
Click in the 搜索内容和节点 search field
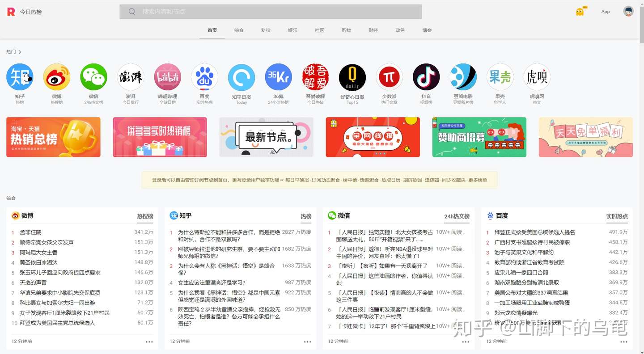[271, 12]
